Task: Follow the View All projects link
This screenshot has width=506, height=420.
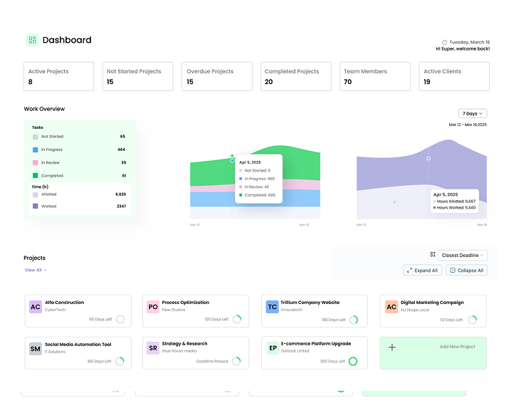Action: coord(35,270)
